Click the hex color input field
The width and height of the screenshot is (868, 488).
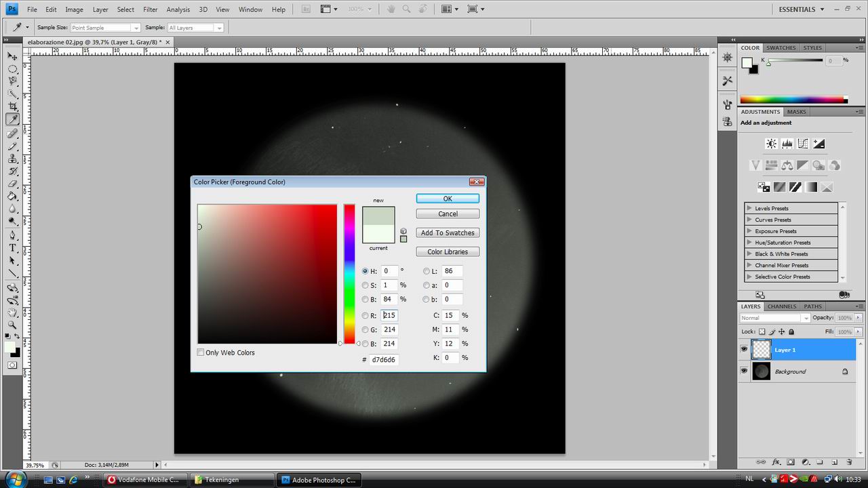point(384,359)
